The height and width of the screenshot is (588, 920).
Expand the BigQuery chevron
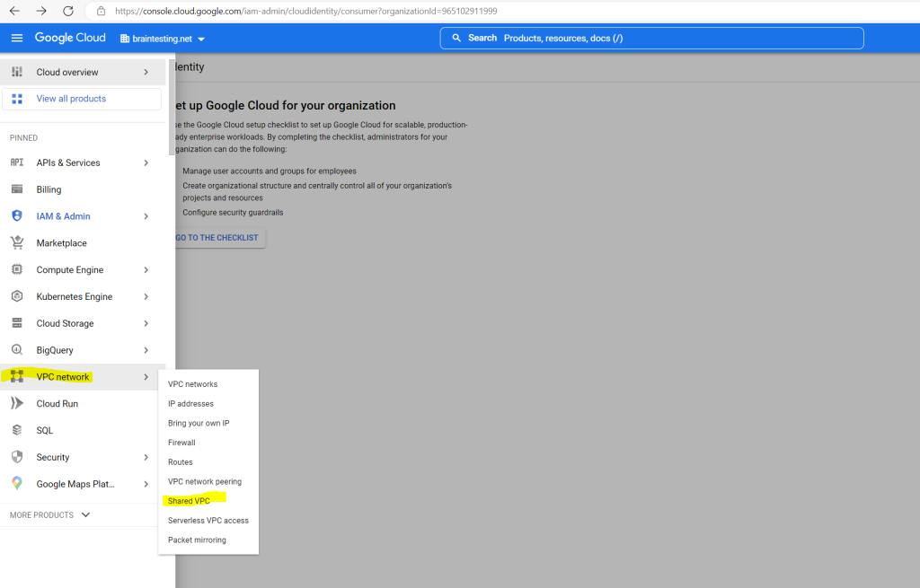(146, 350)
